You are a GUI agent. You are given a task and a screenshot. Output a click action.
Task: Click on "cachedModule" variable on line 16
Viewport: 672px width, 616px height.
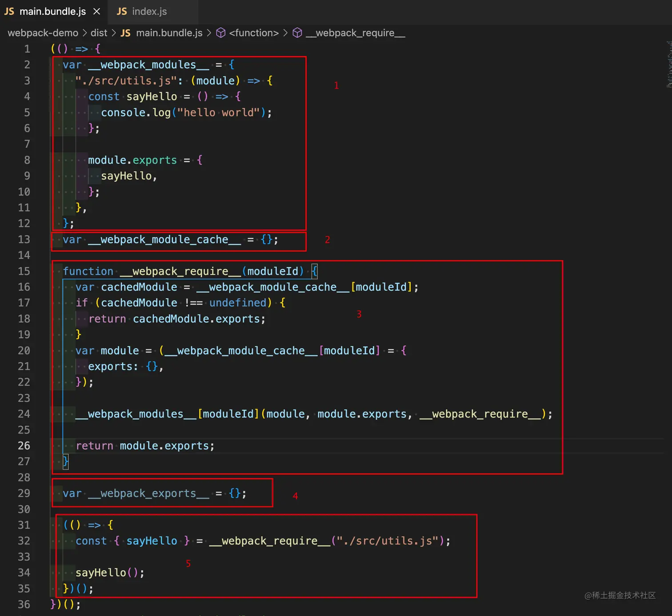139,287
